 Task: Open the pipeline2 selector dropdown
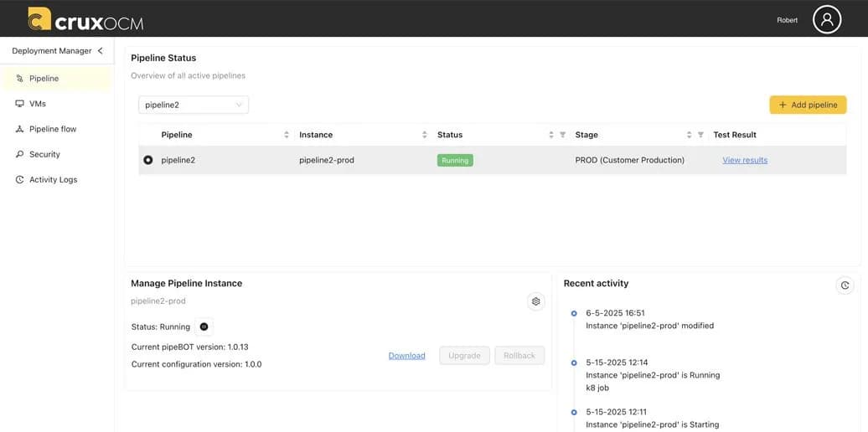coord(194,105)
